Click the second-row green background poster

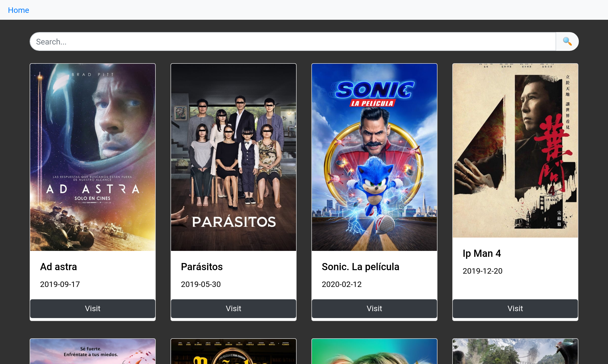[374, 351]
